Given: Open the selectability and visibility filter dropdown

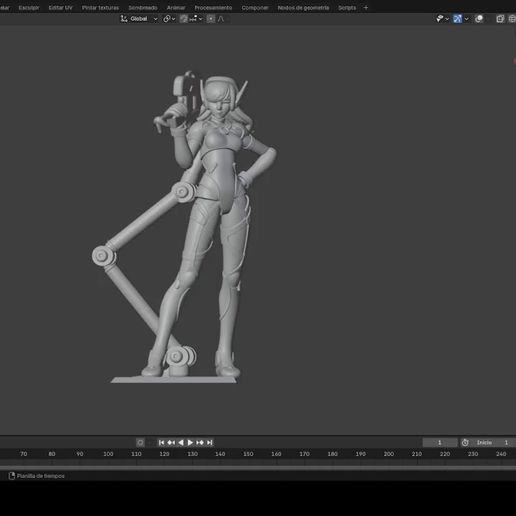Looking at the screenshot, I should pos(442,19).
